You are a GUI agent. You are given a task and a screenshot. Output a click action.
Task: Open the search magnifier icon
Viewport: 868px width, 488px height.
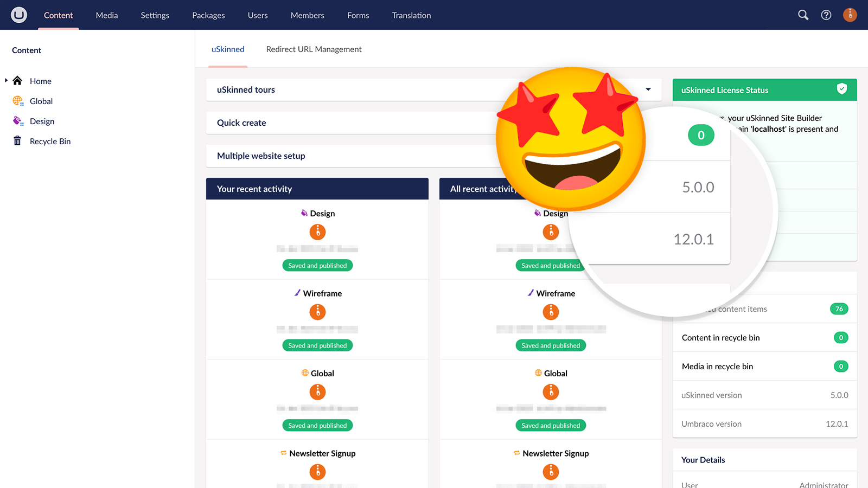pos(803,15)
